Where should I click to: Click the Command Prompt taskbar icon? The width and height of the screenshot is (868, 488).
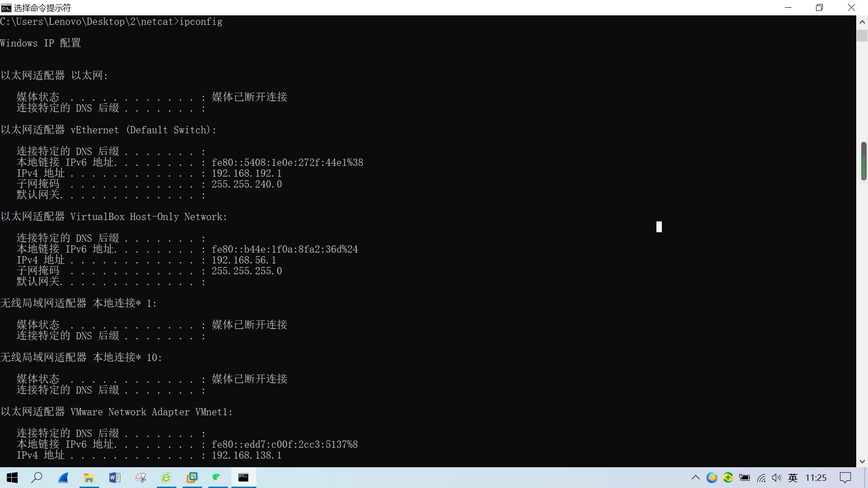[x=243, y=478]
